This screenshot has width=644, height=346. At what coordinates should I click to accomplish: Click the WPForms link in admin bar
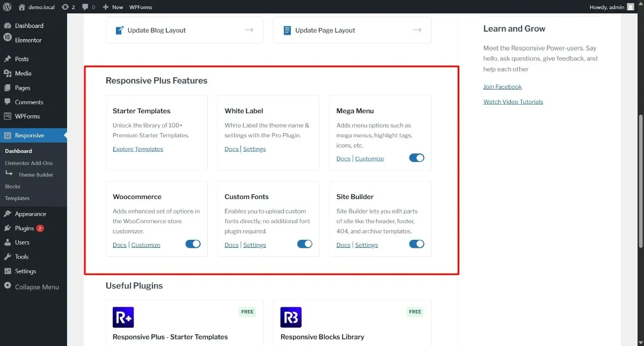coord(141,7)
